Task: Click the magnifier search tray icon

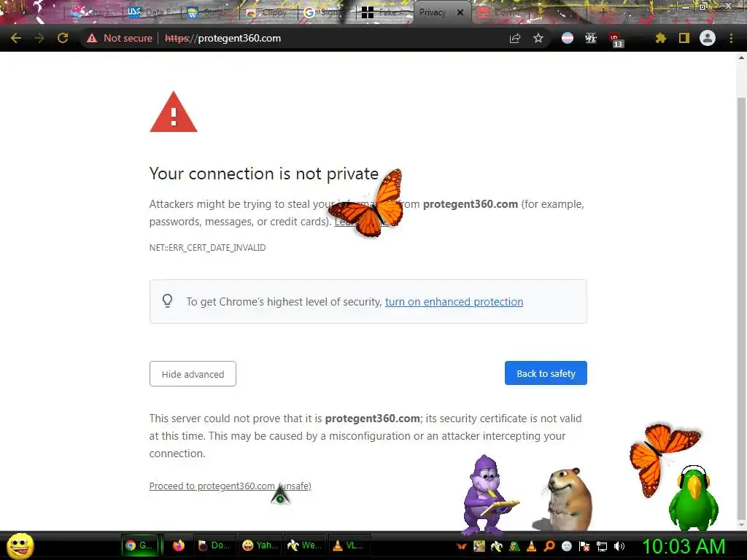Action: click(x=549, y=546)
